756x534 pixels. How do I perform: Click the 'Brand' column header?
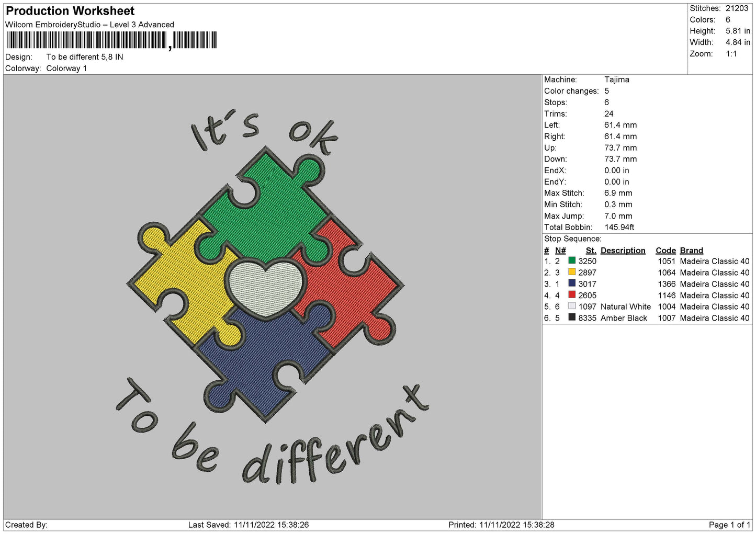click(692, 251)
